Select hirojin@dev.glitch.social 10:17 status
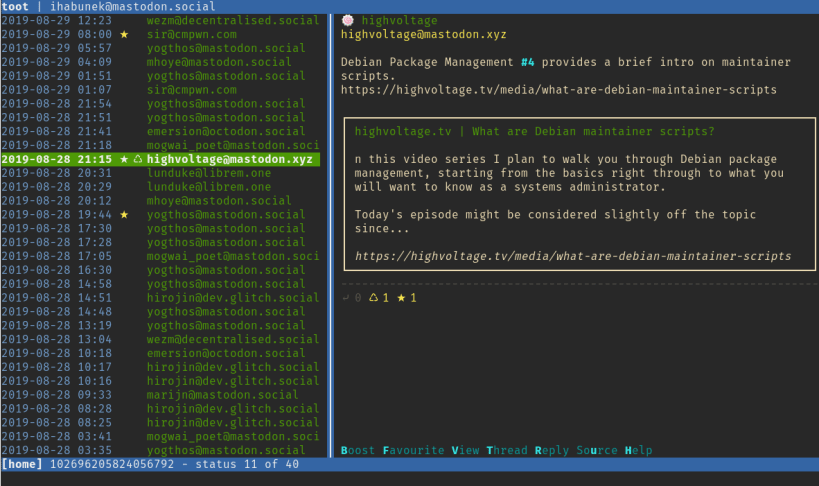The image size is (819, 486). click(160, 367)
